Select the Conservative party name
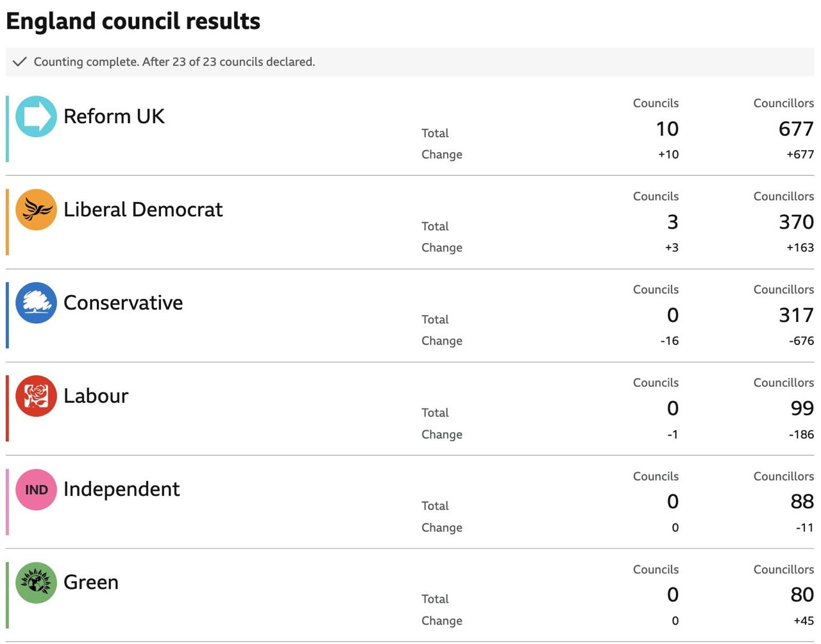Image resolution: width=821 pixels, height=644 pixels. pyautogui.click(x=123, y=302)
